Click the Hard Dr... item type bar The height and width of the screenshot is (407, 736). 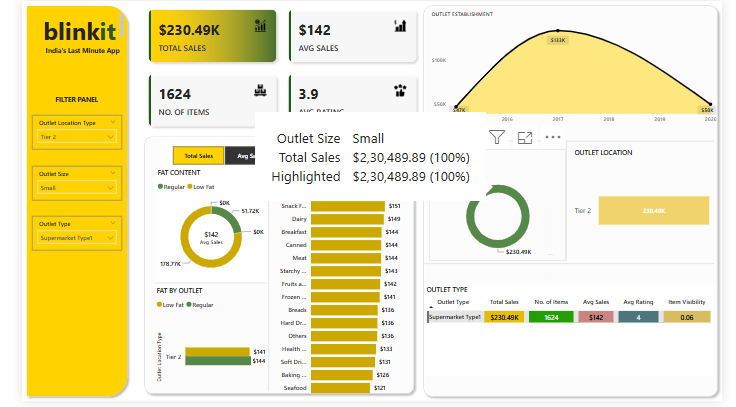coord(344,323)
